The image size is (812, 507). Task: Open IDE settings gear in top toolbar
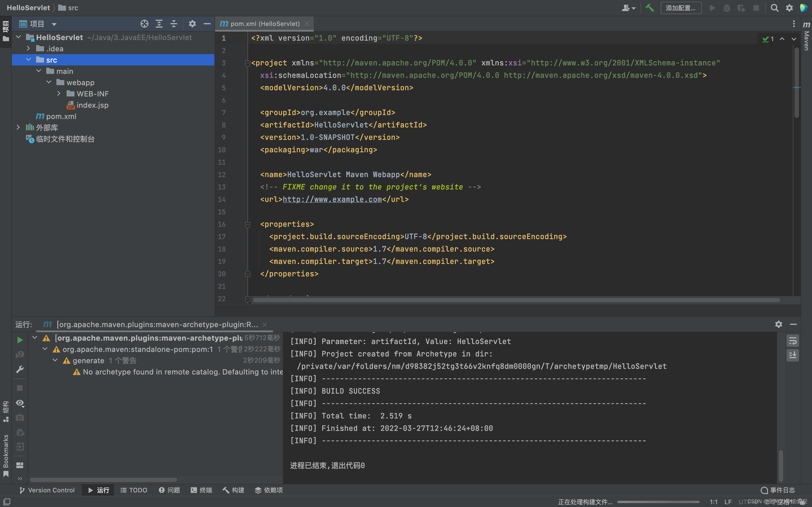pos(789,8)
